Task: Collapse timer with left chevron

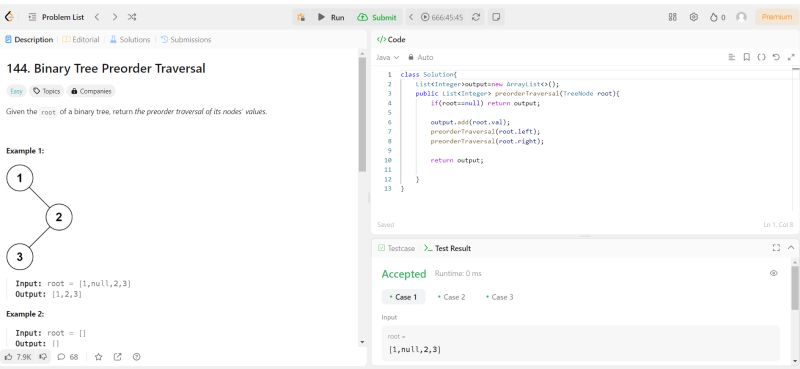Action: 411,17
